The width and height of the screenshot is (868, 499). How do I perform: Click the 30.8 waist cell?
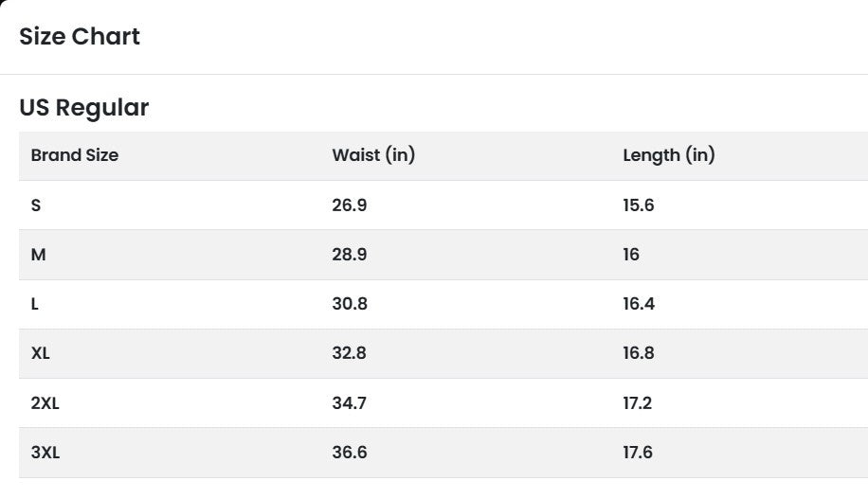tap(349, 304)
